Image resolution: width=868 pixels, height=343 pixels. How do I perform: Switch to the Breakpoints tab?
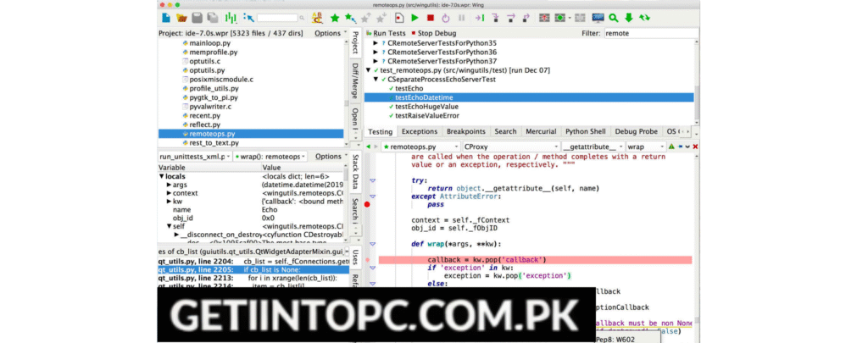(x=466, y=131)
